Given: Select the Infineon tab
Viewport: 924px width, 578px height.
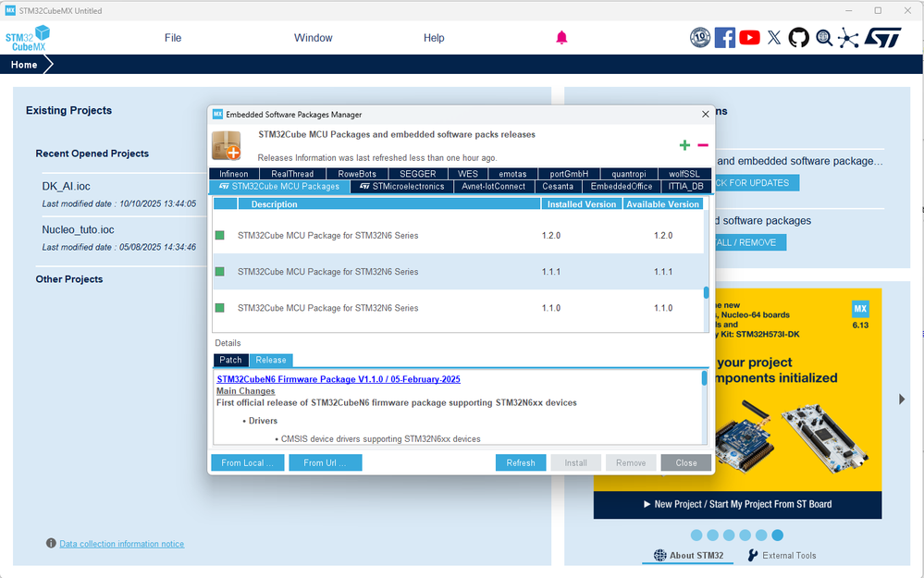Looking at the screenshot, I should click(x=234, y=174).
